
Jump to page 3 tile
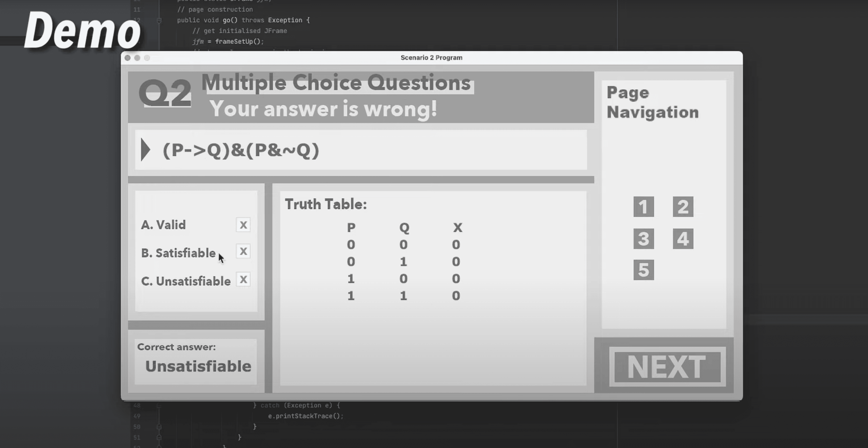(643, 239)
